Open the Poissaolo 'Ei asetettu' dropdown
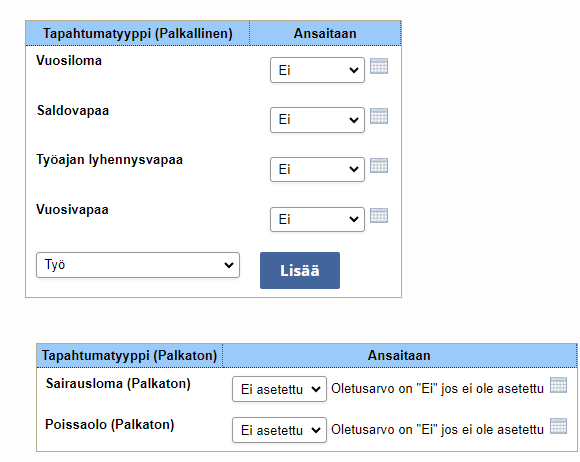Screen dimensions: 580x462 pos(279,430)
